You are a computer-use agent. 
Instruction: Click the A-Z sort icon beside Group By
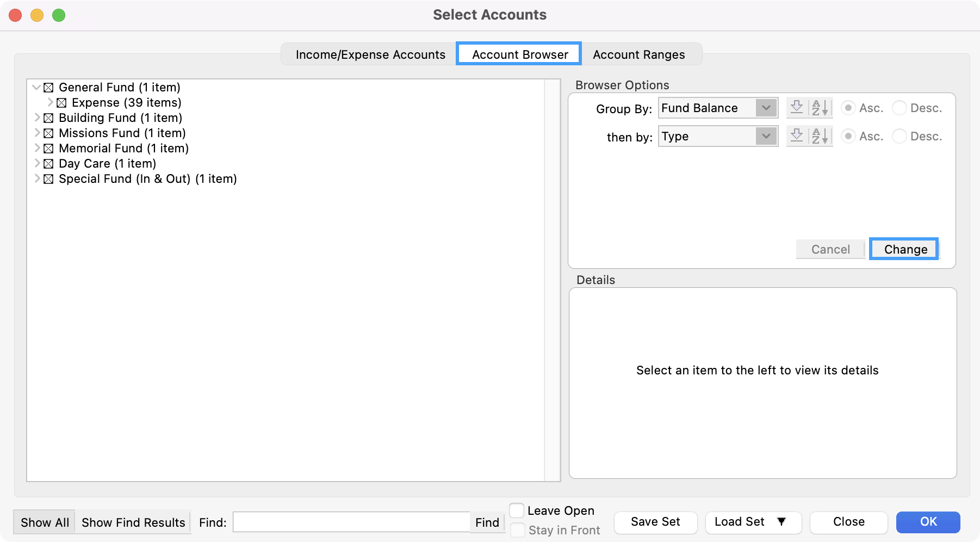[820, 108]
